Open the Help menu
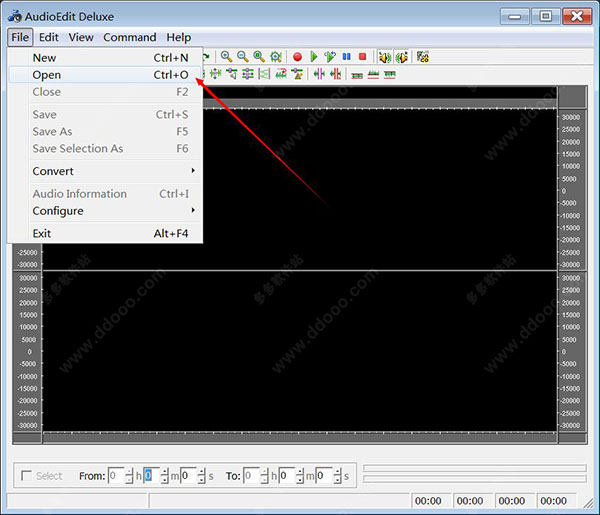 [x=179, y=37]
